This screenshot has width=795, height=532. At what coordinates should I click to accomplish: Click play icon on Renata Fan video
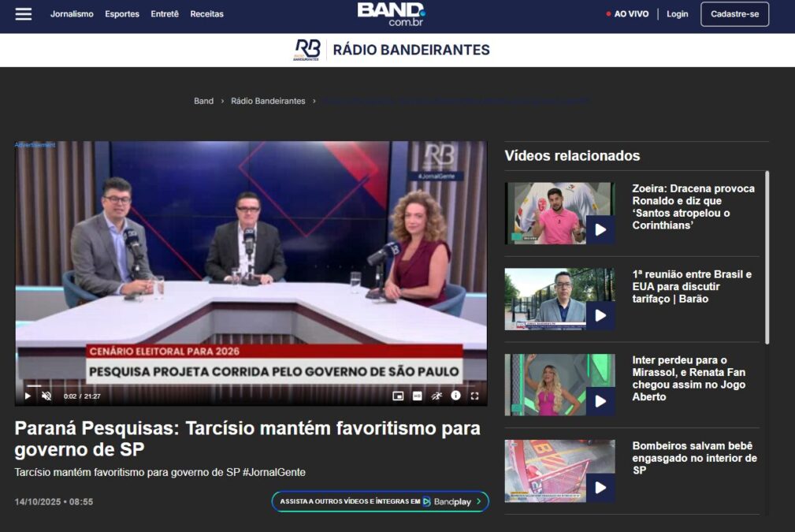point(600,401)
